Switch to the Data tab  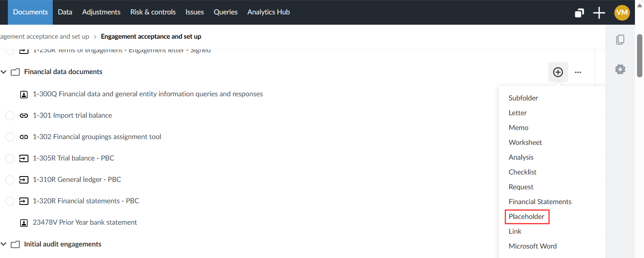(x=65, y=12)
